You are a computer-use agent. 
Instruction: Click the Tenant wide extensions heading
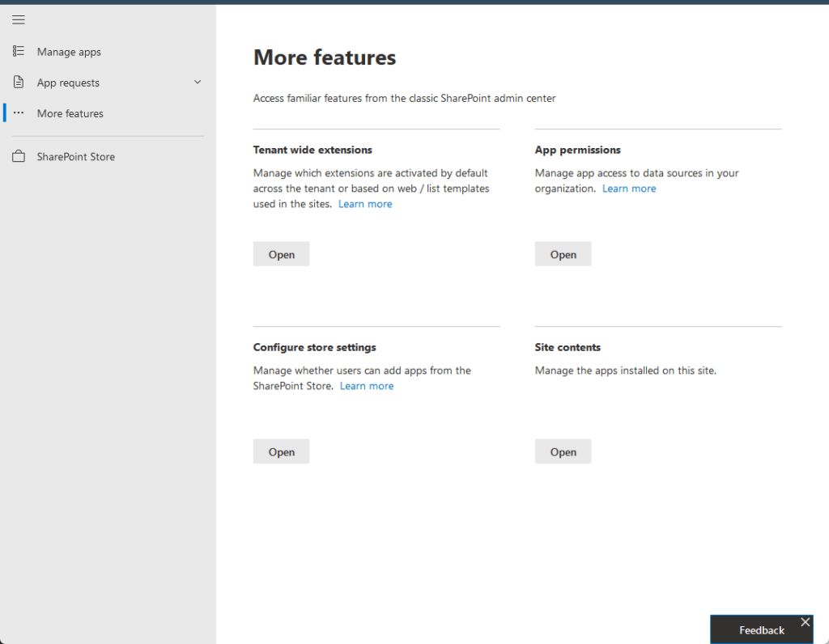pos(312,150)
